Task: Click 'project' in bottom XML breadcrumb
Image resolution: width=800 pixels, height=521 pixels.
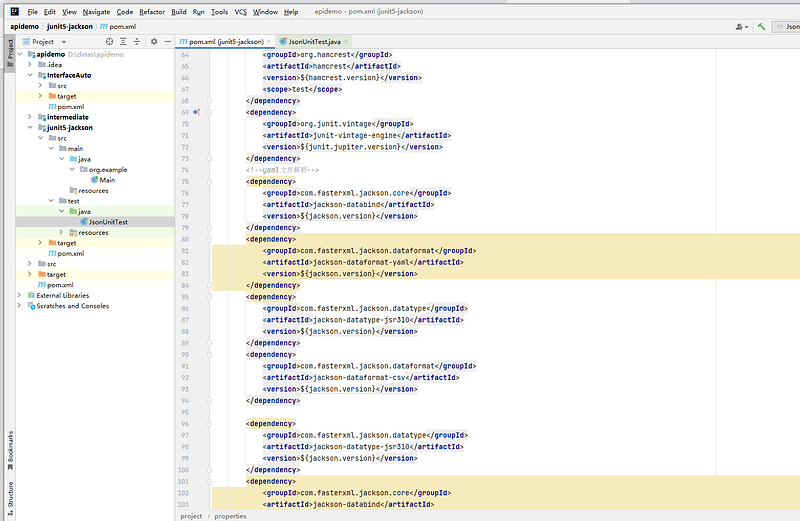Action: click(191, 516)
